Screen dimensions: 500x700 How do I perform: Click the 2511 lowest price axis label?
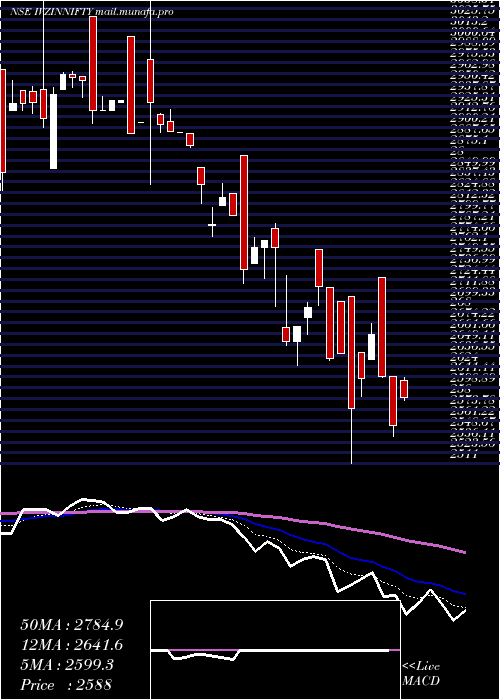pyautogui.click(x=466, y=455)
